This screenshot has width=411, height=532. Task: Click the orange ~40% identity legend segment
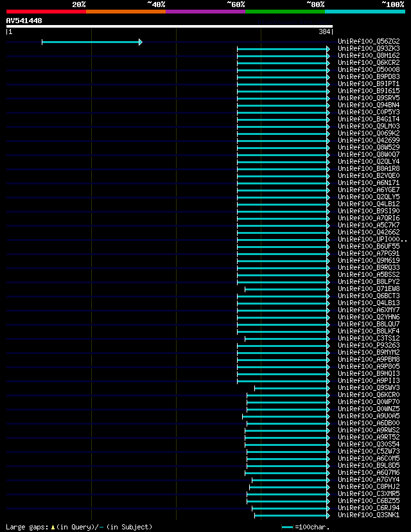click(x=126, y=12)
